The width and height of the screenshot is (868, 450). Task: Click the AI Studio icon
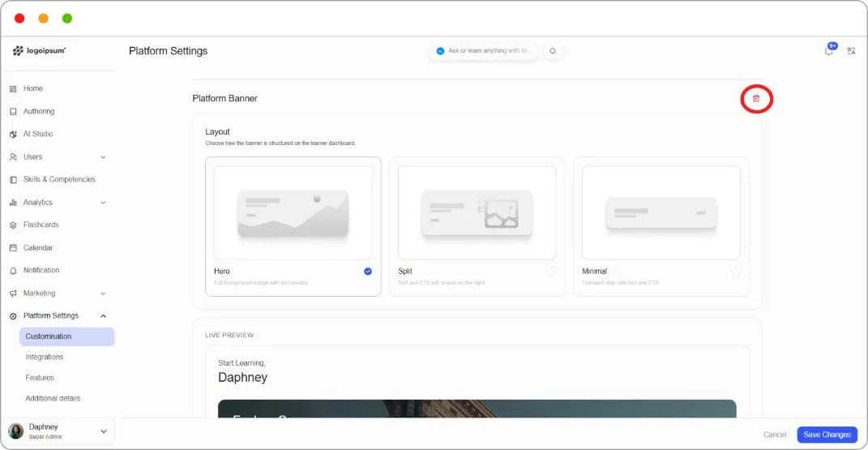click(x=13, y=134)
